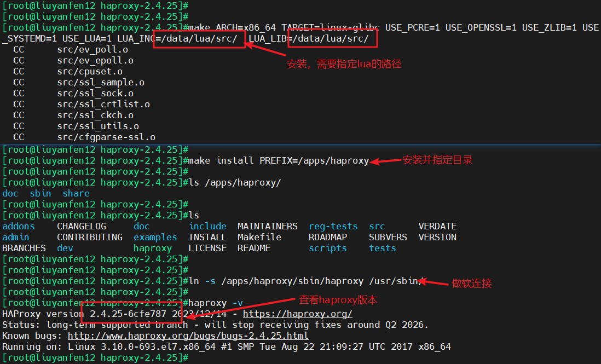This screenshot has height=364, width=601.
Task: Select the reg-tests directory name
Action: tap(333, 227)
